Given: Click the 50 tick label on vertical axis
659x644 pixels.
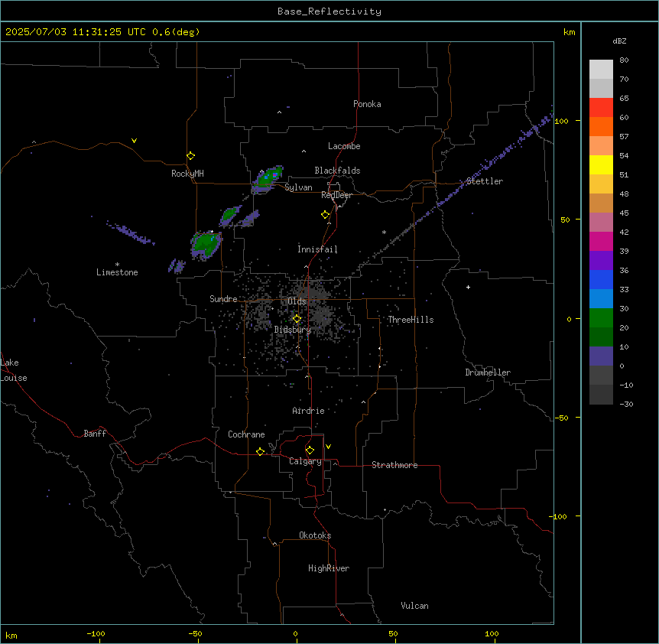Looking at the screenshot, I should [x=565, y=220].
